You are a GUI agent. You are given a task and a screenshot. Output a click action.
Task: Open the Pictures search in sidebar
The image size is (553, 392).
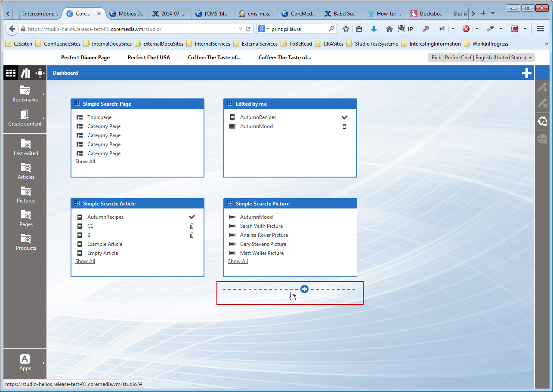coord(25,195)
